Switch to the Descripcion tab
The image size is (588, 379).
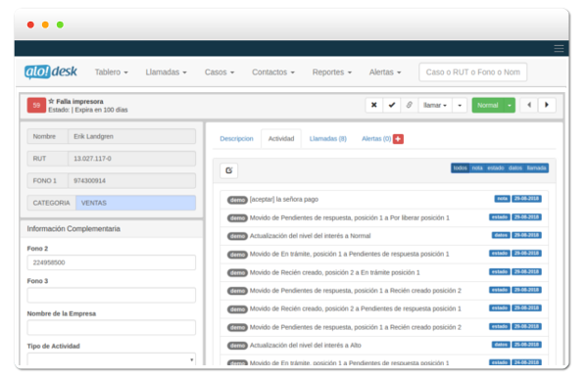point(236,139)
